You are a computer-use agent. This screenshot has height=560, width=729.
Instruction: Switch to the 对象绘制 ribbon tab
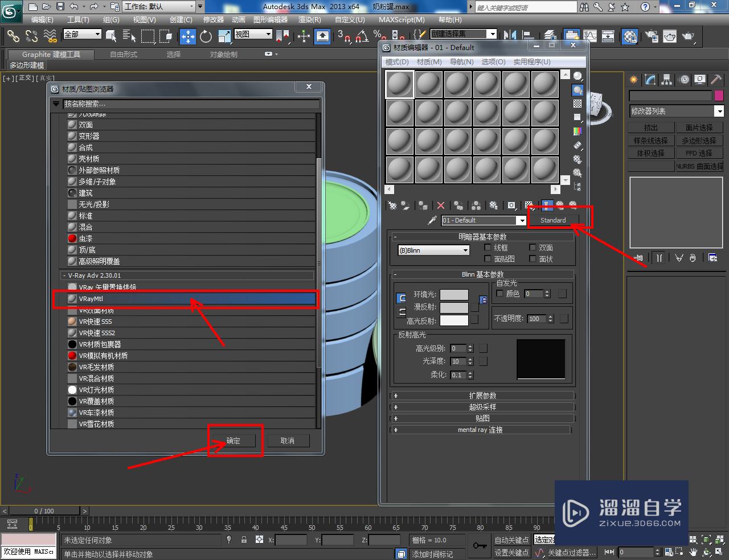point(224,54)
